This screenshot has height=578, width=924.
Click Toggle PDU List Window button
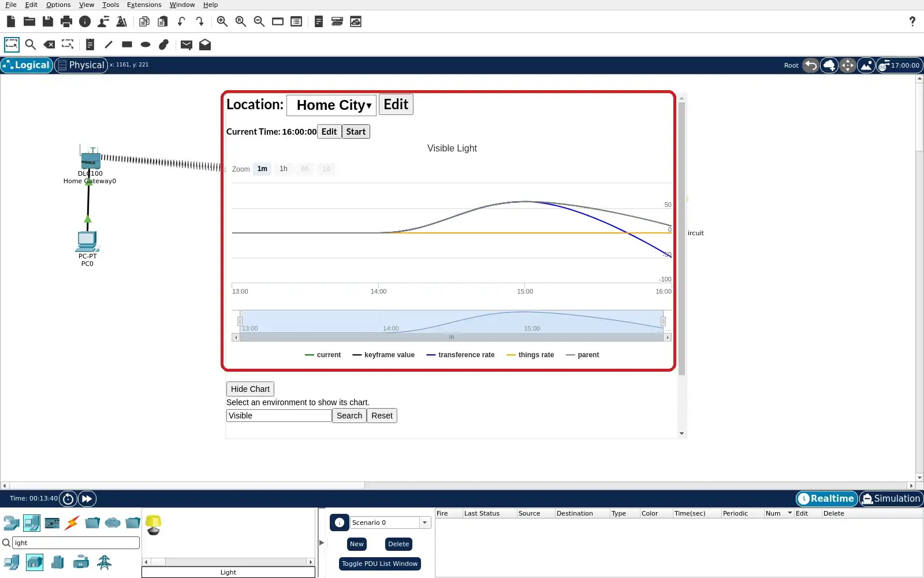pyautogui.click(x=379, y=564)
